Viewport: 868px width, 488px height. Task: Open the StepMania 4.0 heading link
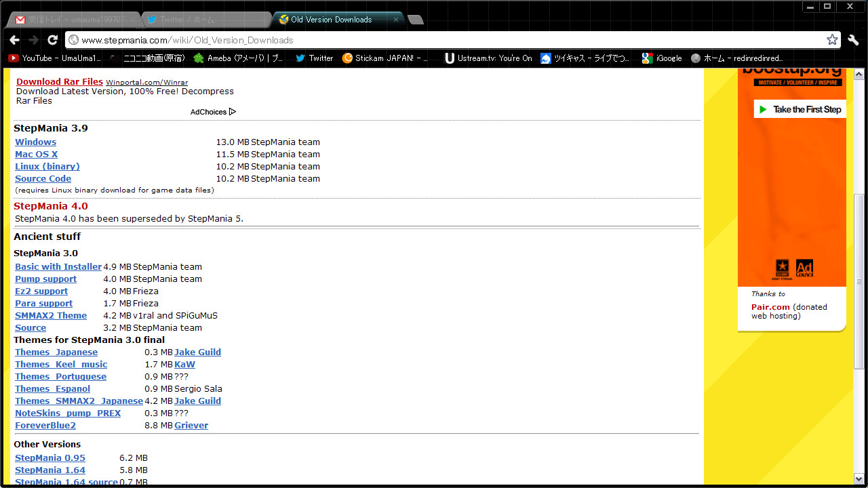pos(51,206)
